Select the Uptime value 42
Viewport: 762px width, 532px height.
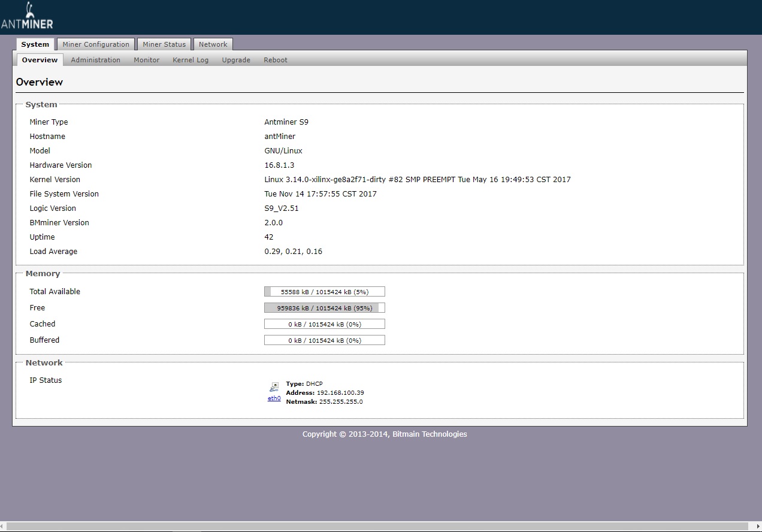point(269,237)
